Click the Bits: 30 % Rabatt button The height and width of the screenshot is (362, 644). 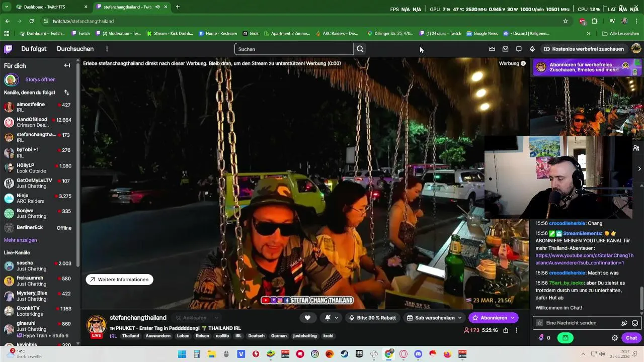pyautogui.click(x=372, y=318)
